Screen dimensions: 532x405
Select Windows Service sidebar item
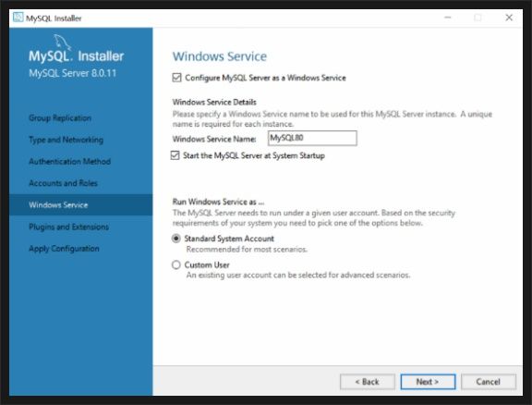click(81, 205)
